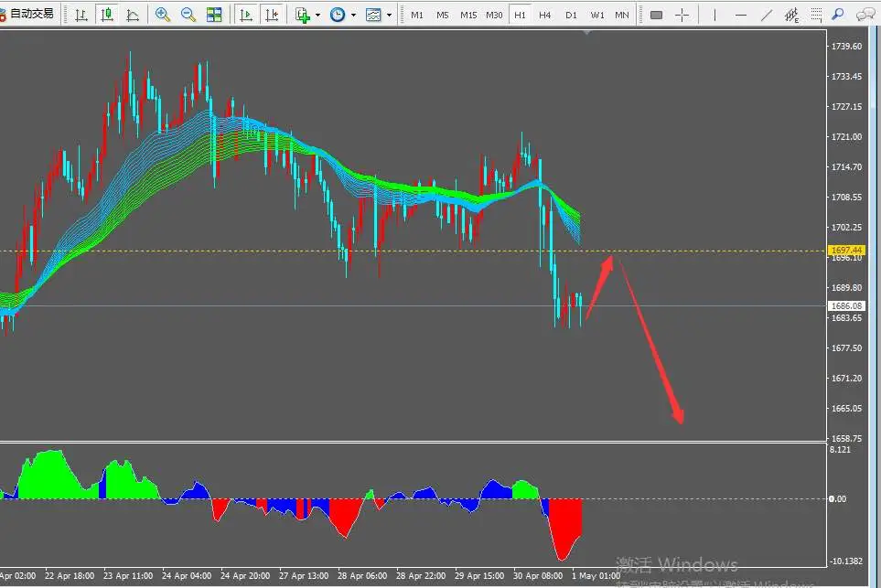Click the chart shift triangle marker
The width and height of the screenshot is (881, 588).
(x=586, y=33)
